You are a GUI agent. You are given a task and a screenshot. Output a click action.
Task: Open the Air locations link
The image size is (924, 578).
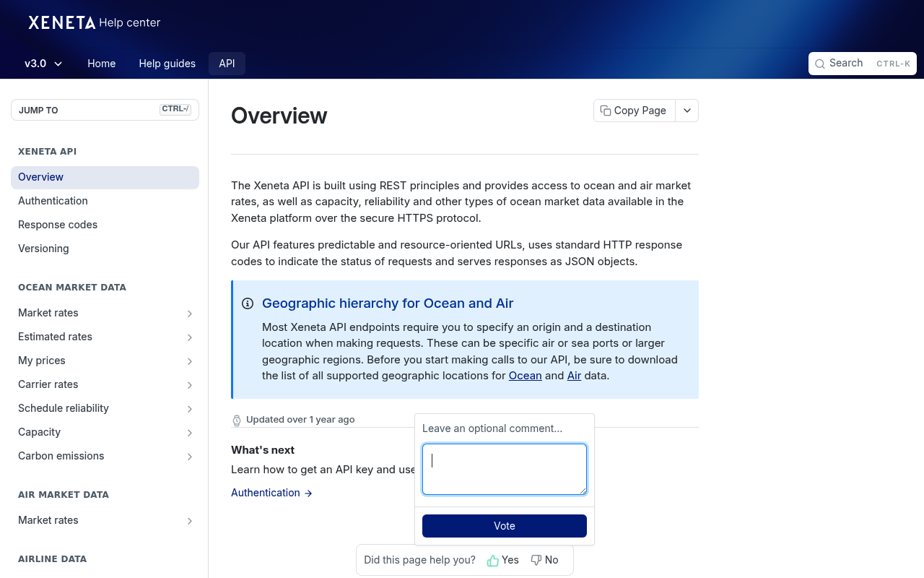pyautogui.click(x=575, y=376)
